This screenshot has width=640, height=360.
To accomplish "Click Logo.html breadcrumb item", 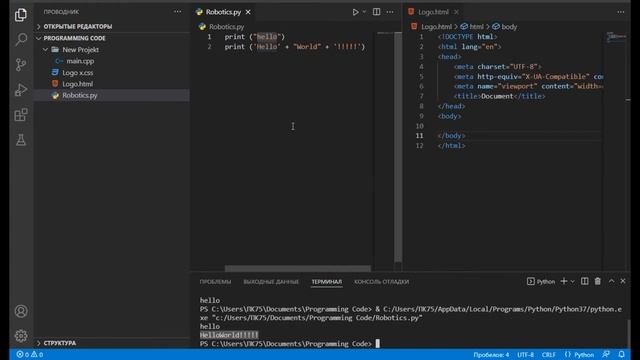I will pos(432,27).
